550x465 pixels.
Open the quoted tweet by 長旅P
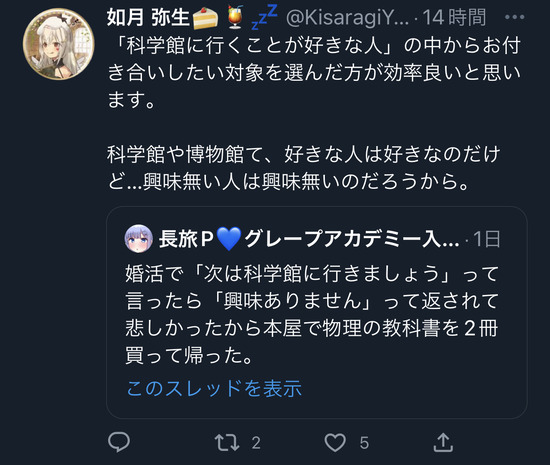(x=317, y=312)
